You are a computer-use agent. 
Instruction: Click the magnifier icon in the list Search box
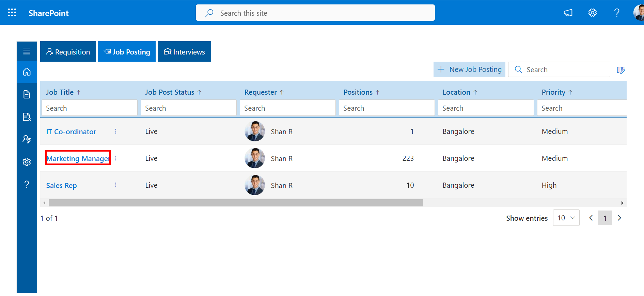[518, 69]
